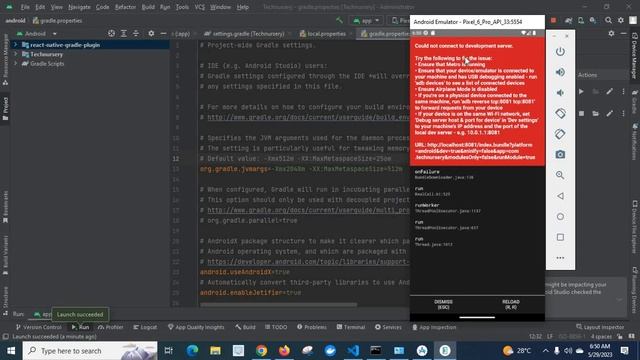Image resolution: width=640 pixels, height=360 pixels.
Task: Open File Explorer from taskbar
Action: tap(215, 351)
